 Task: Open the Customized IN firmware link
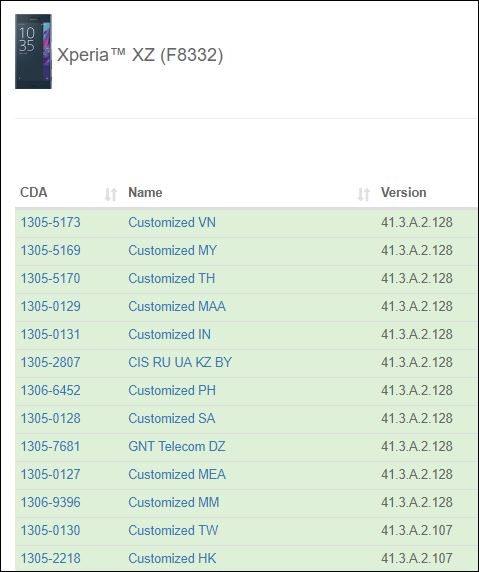click(x=170, y=335)
